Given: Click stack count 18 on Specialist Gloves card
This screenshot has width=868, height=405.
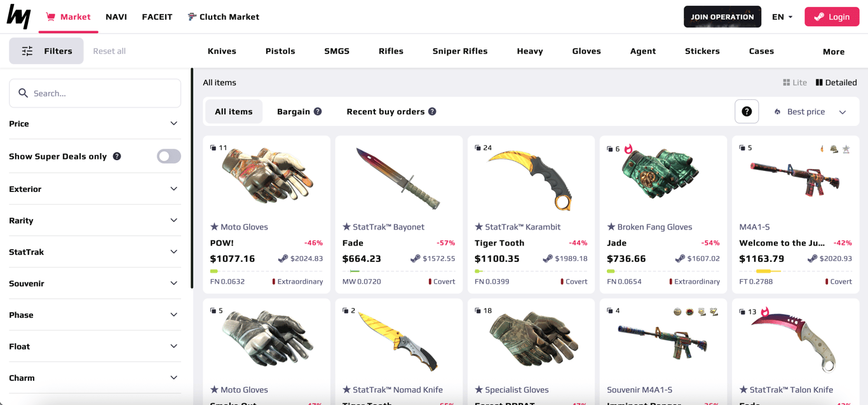Looking at the screenshot, I should (x=483, y=311).
